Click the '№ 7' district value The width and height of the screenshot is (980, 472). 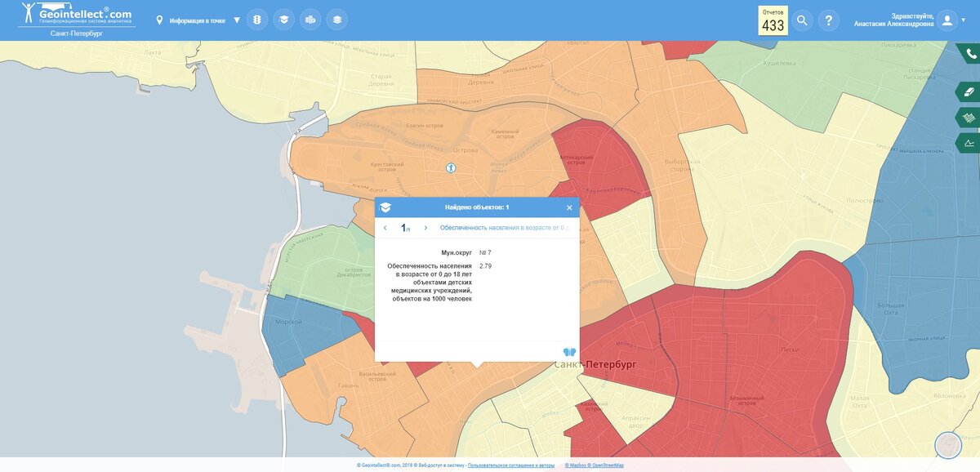coord(485,252)
